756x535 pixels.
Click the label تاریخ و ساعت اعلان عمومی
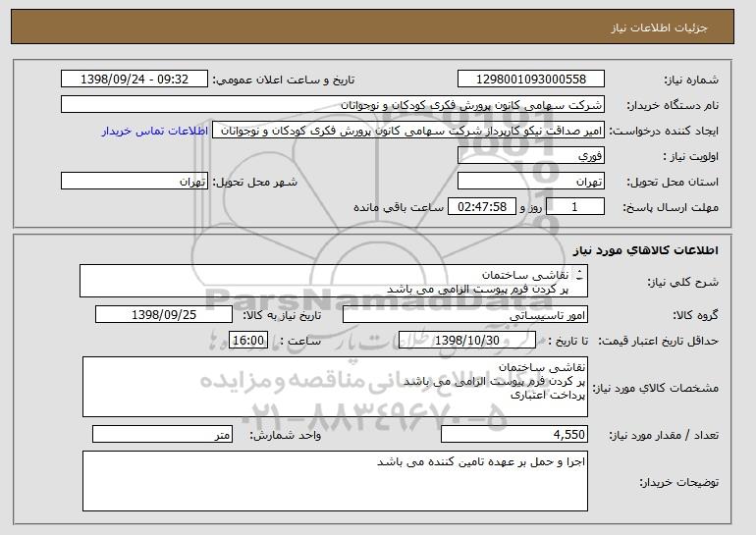pyautogui.click(x=284, y=80)
